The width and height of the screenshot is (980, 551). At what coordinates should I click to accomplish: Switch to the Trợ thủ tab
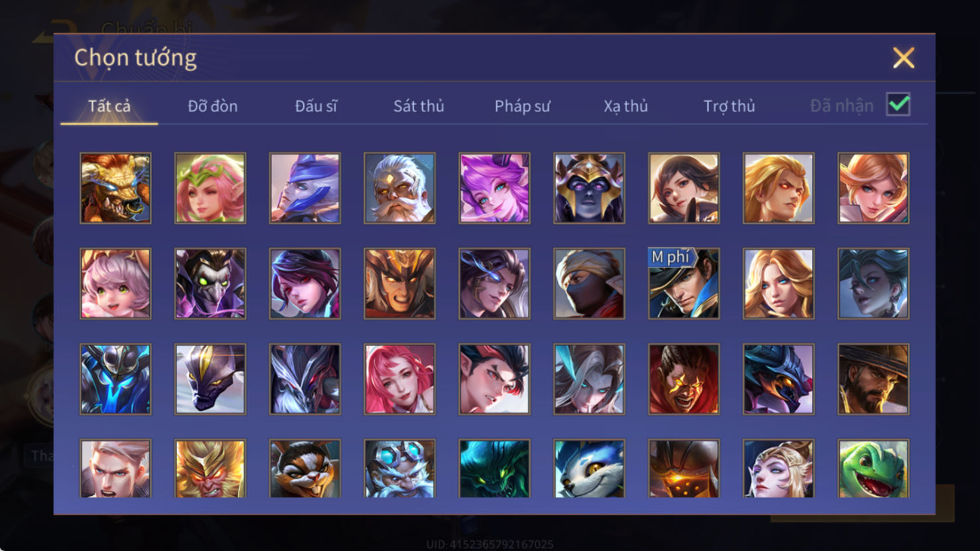tap(729, 106)
